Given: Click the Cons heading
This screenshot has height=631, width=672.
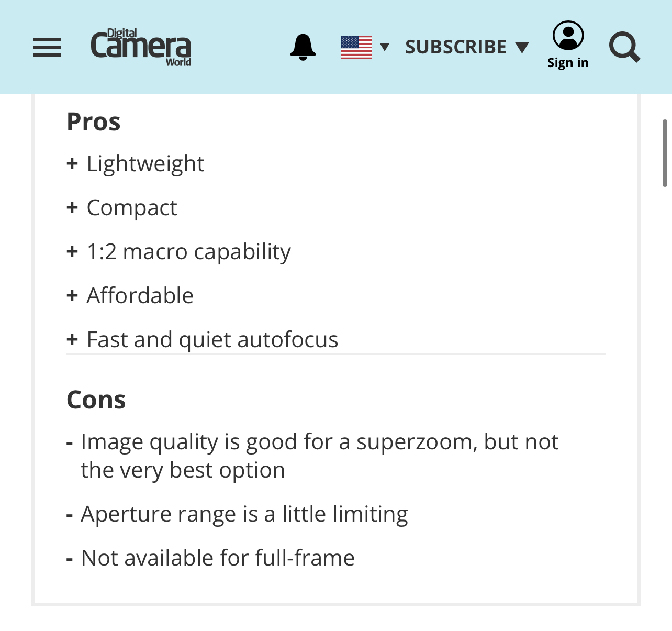Looking at the screenshot, I should [x=96, y=400].
